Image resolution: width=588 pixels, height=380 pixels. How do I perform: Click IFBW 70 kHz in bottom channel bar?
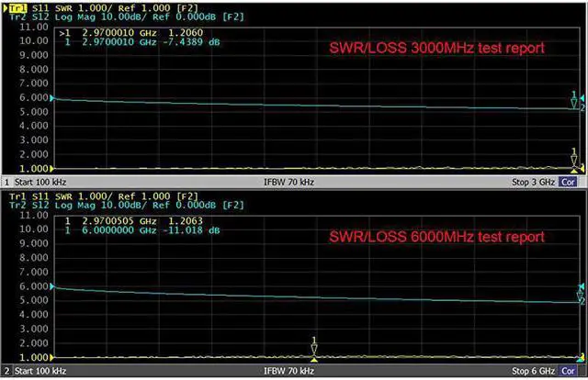[x=294, y=370]
